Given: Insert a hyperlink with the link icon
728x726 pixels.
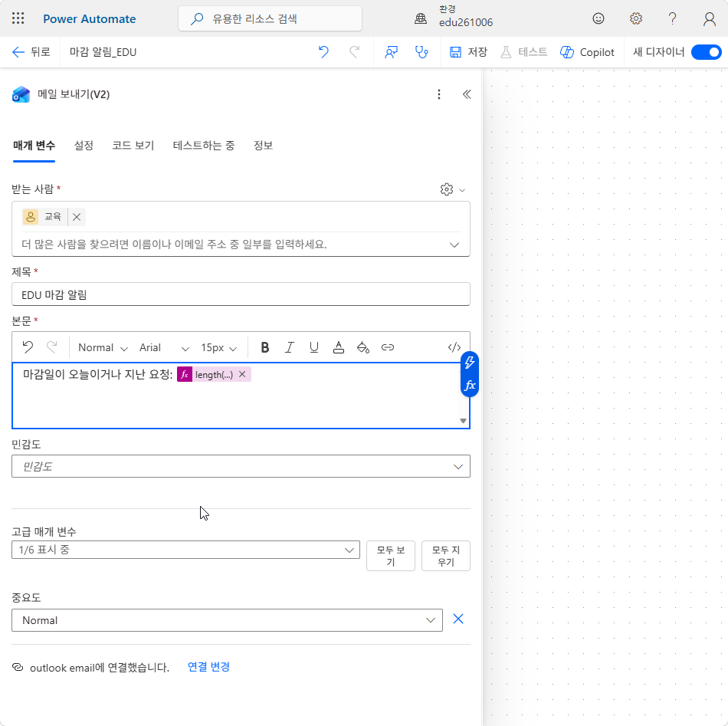Looking at the screenshot, I should (x=387, y=347).
